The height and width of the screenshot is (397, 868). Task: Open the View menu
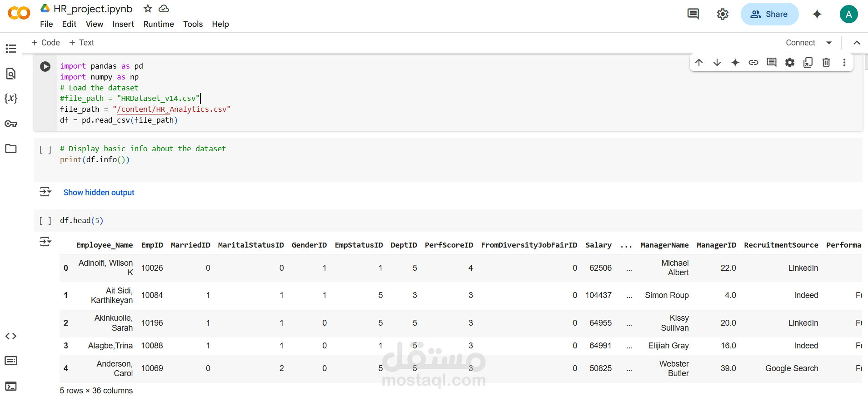click(95, 24)
